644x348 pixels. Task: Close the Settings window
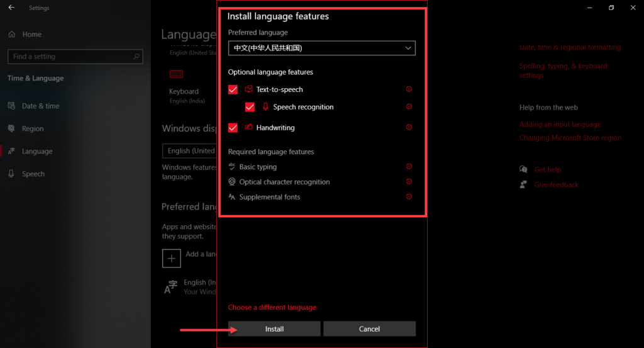(x=633, y=8)
